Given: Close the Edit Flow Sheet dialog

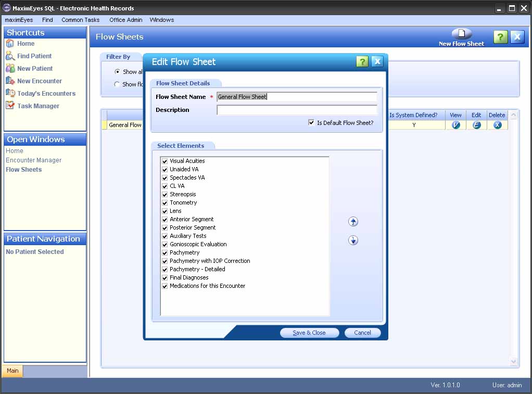Looking at the screenshot, I should point(377,61).
